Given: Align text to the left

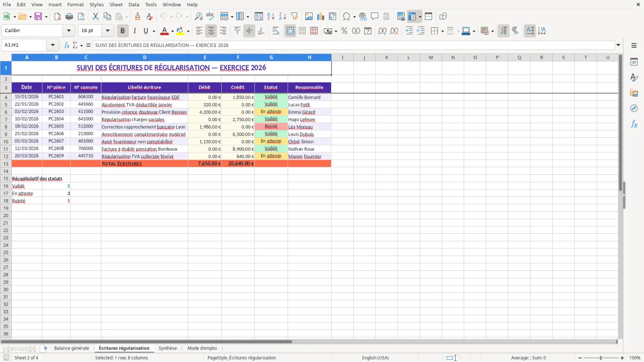Looking at the screenshot, I should click(199, 31).
